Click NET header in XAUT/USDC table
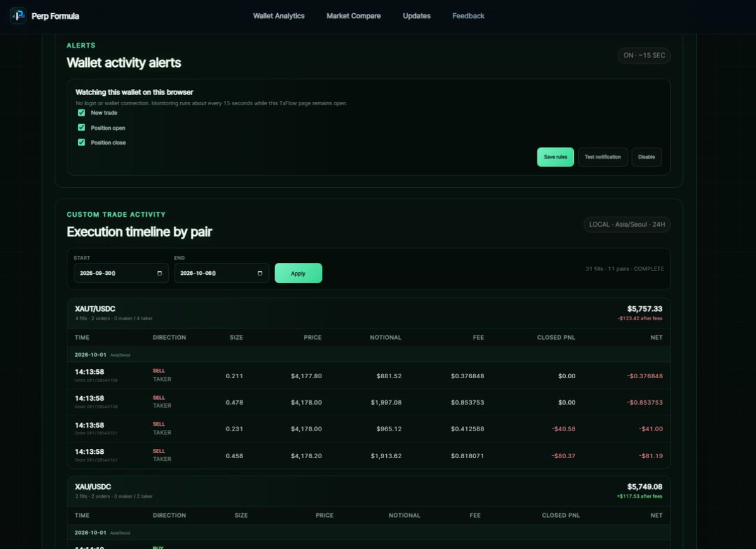Image resolution: width=756 pixels, height=549 pixels. click(656, 337)
